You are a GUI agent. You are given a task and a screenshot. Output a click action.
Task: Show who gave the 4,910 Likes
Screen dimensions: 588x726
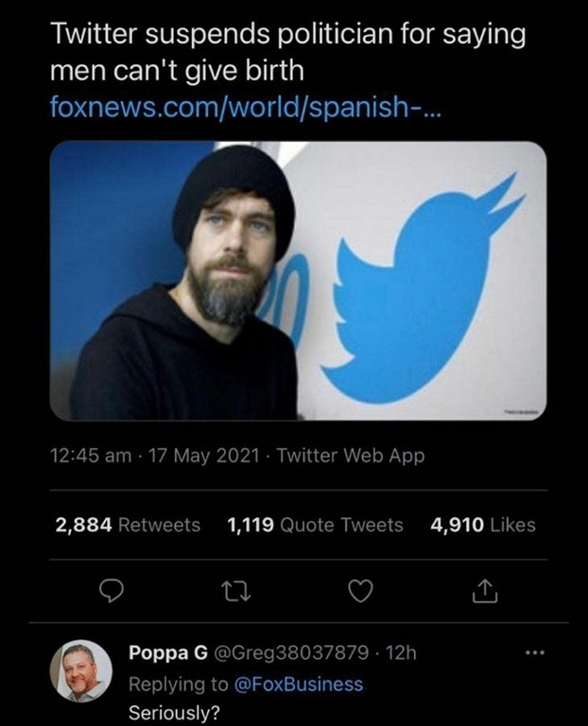click(x=482, y=525)
